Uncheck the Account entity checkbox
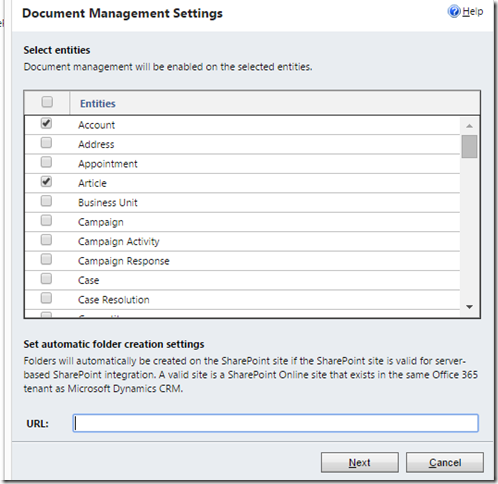The image size is (498, 484). pos(46,123)
